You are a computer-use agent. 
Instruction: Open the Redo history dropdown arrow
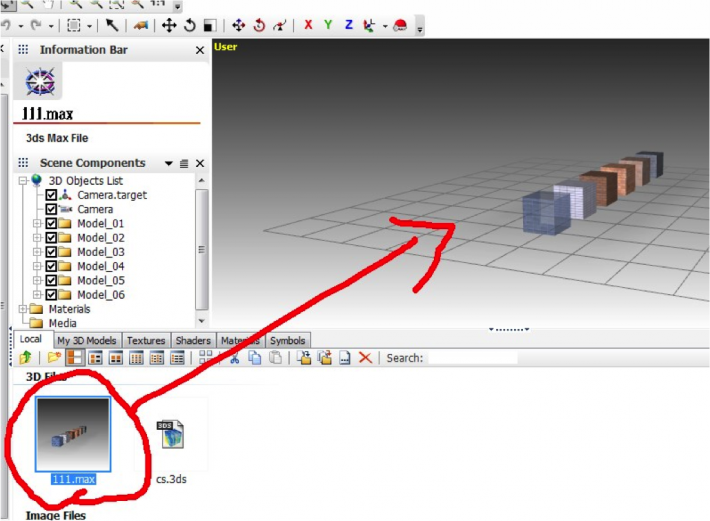pos(51,26)
